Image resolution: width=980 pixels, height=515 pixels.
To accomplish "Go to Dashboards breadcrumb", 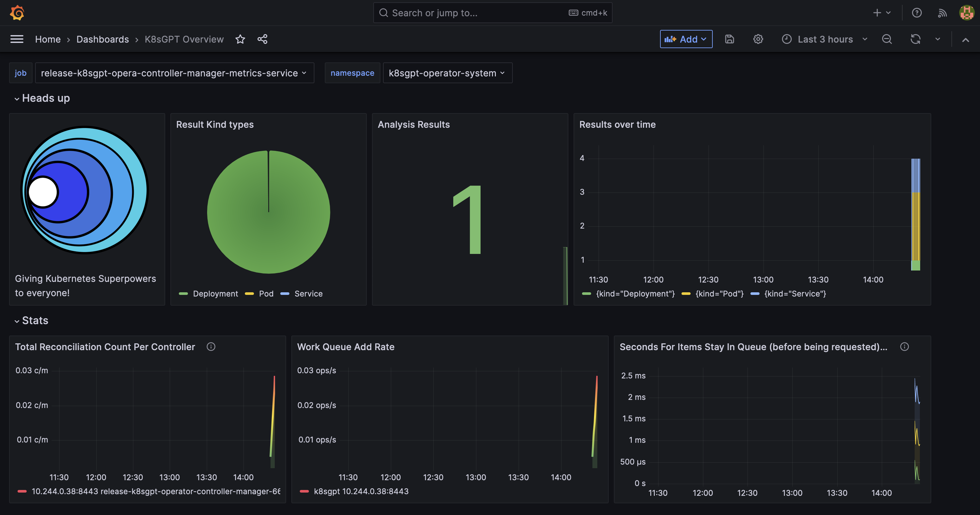I will pyautogui.click(x=102, y=39).
